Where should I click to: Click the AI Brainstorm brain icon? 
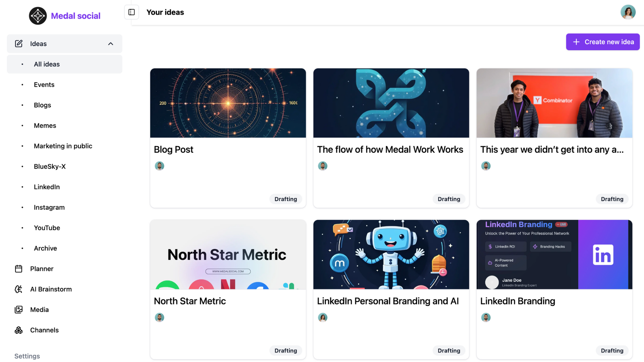(19, 289)
